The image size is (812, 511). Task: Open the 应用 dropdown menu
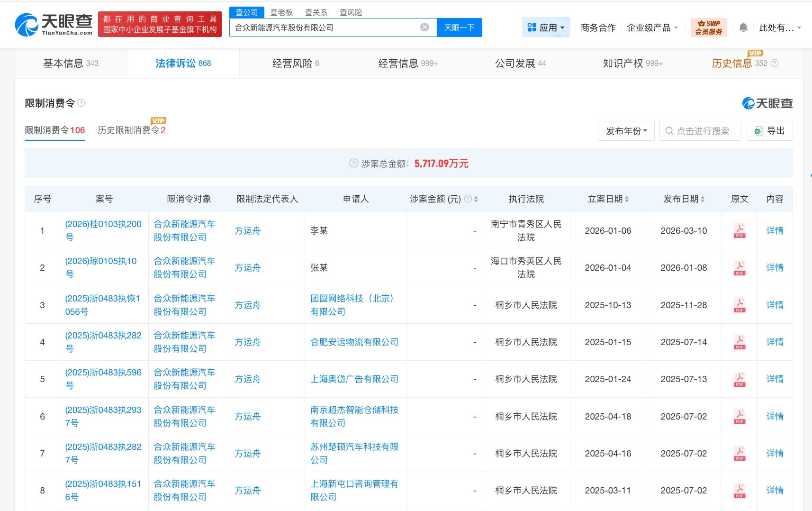[x=546, y=27]
